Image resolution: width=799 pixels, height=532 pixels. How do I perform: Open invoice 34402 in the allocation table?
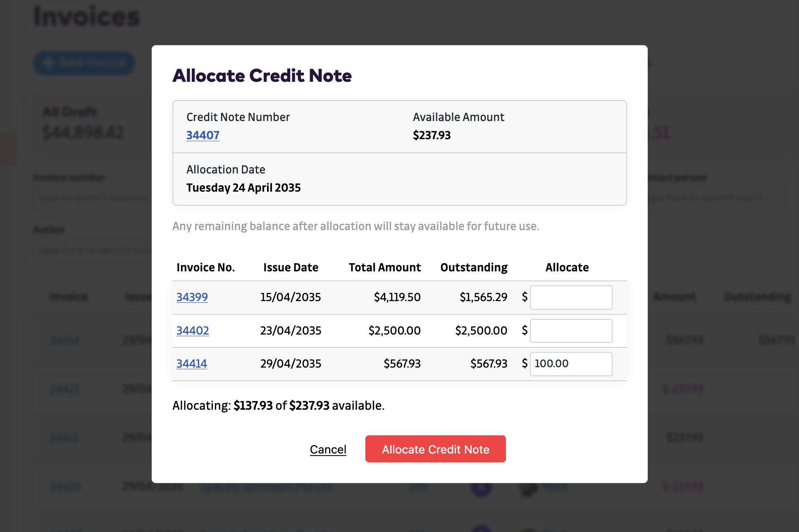[193, 330]
